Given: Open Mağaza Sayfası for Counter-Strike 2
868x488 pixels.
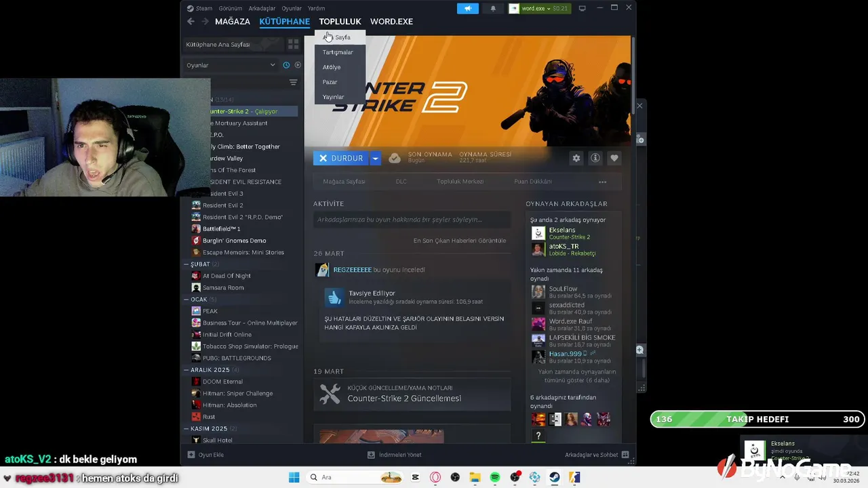Looking at the screenshot, I should [x=344, y=182].
